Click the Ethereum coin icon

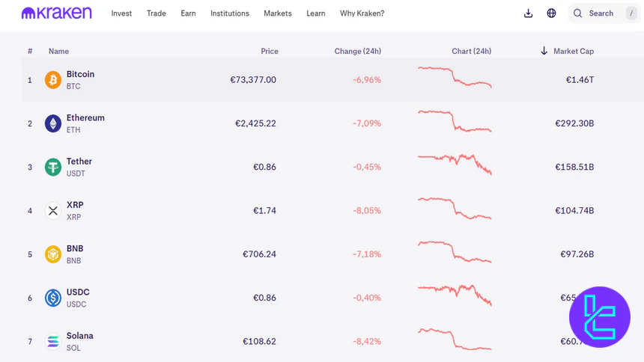pos(53,123)
